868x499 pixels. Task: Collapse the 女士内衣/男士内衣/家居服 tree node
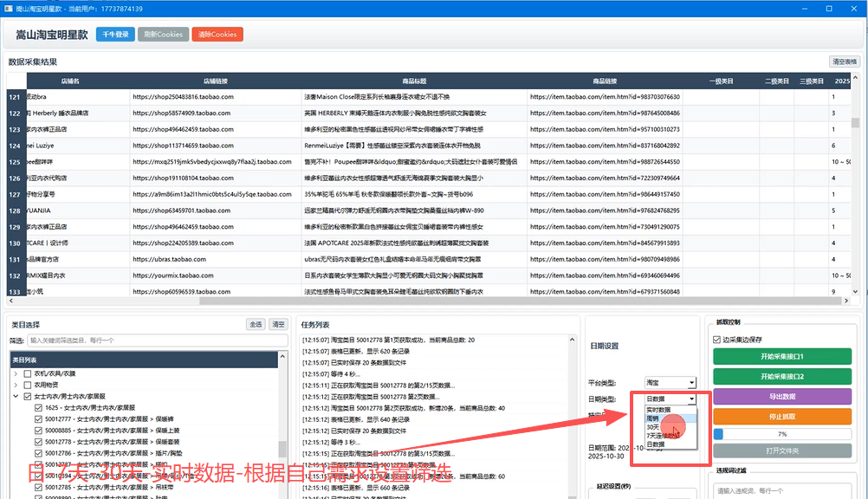point(15,396)
